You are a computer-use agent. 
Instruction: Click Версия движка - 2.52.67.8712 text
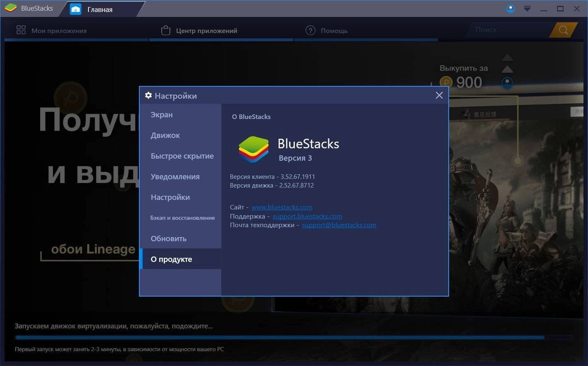[272, 185]
